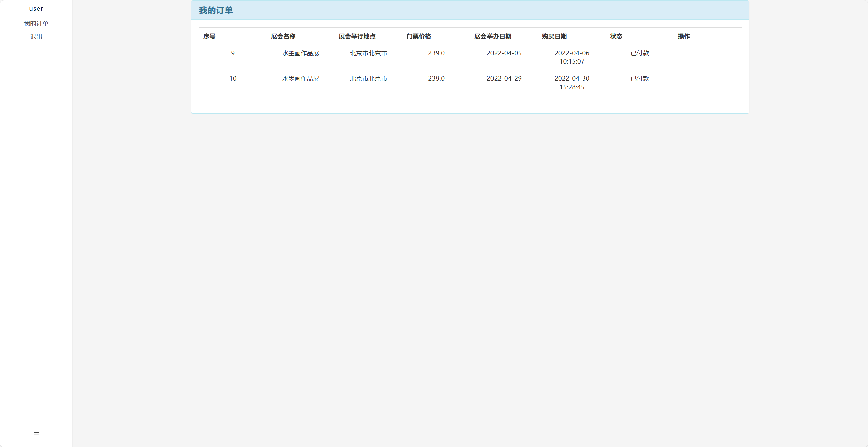
Task: Click the 我的订单 panel heading
Action: click(x=216, y=10)
